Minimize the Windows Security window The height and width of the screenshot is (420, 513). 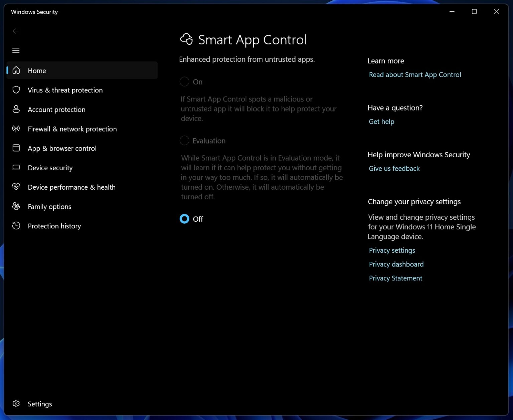(x=452, y=12)
